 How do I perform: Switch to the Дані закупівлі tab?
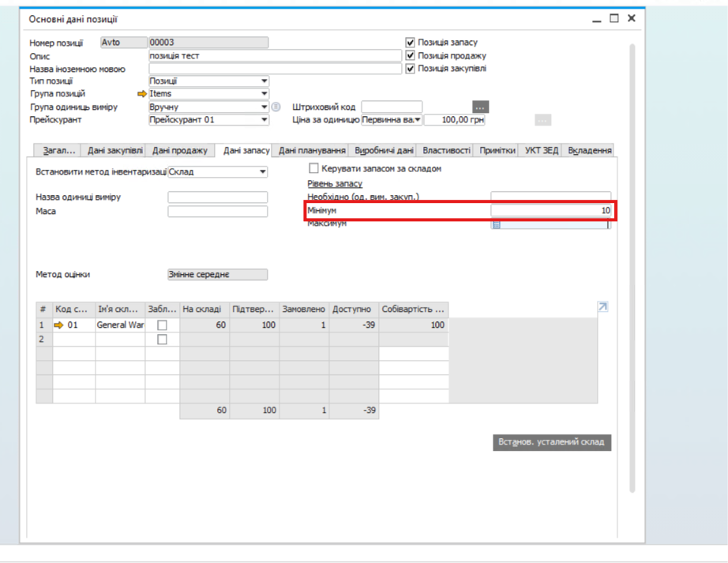[x=114, y=150]
